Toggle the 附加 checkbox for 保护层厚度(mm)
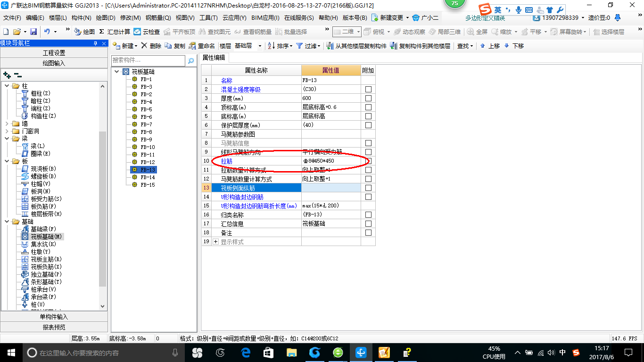 [368, 125]
